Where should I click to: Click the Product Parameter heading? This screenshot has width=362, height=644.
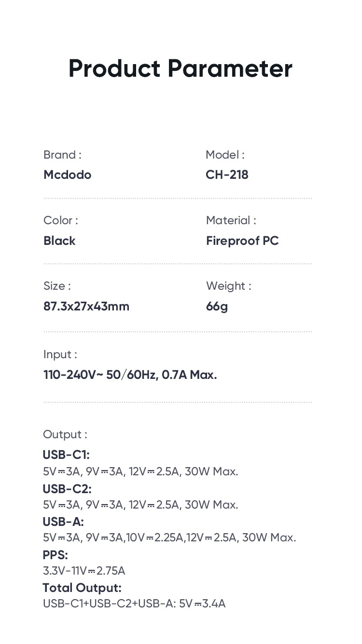(180, 68)
